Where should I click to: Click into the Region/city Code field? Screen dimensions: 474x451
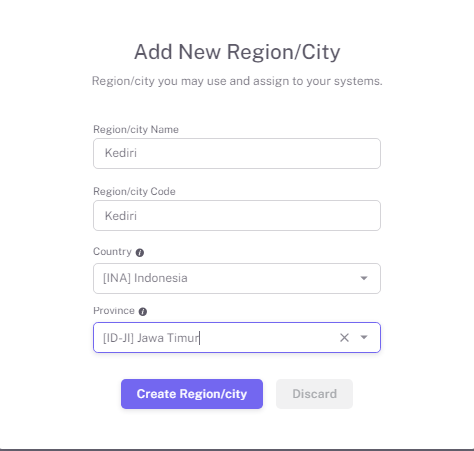[x=237, y=215]
